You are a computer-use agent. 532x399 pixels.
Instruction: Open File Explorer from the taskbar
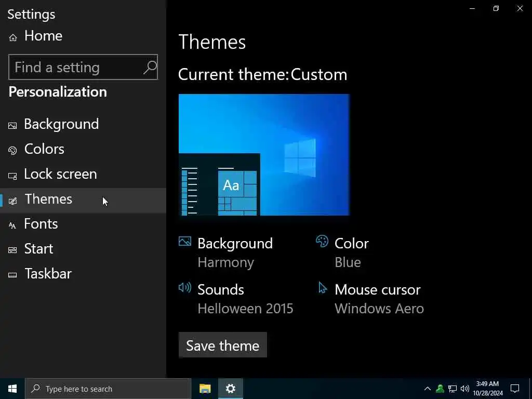205,389
